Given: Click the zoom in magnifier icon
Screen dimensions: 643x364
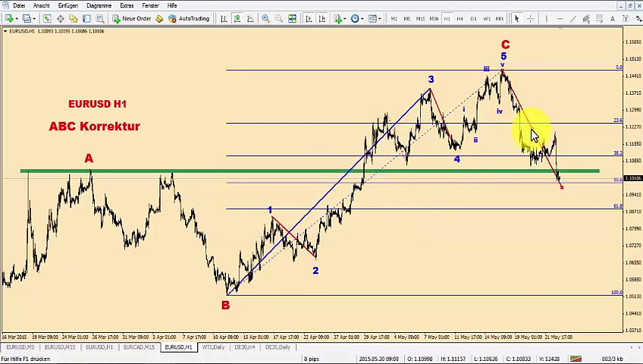Looking at the screenshot, I should (265, 18).
